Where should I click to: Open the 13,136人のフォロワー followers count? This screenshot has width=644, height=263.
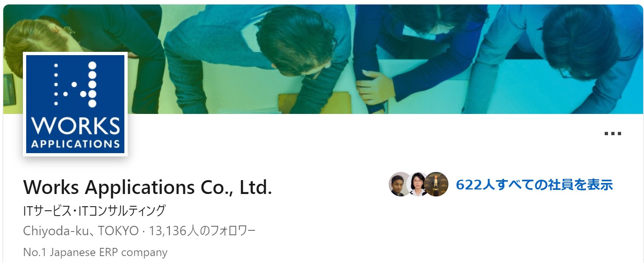tap(202, 231)
